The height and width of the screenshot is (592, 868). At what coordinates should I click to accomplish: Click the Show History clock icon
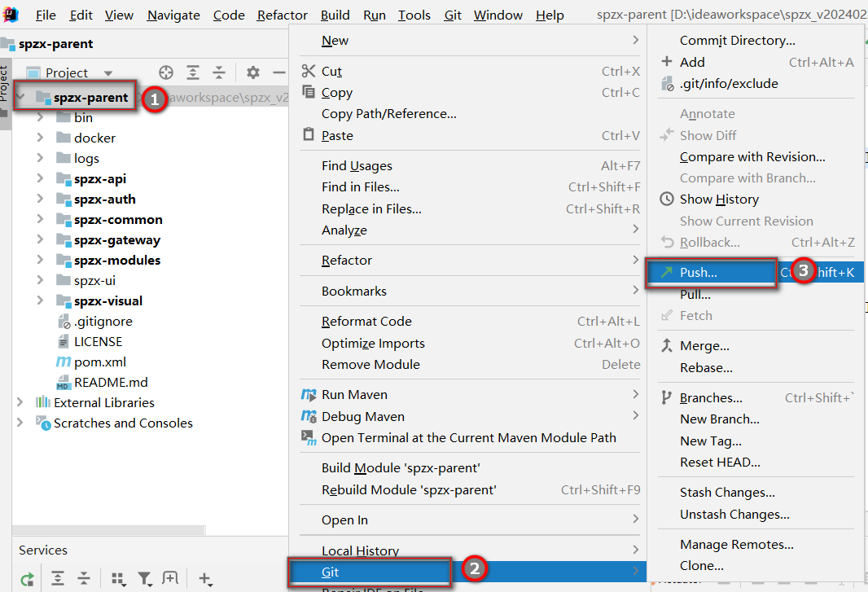[667, 199]
